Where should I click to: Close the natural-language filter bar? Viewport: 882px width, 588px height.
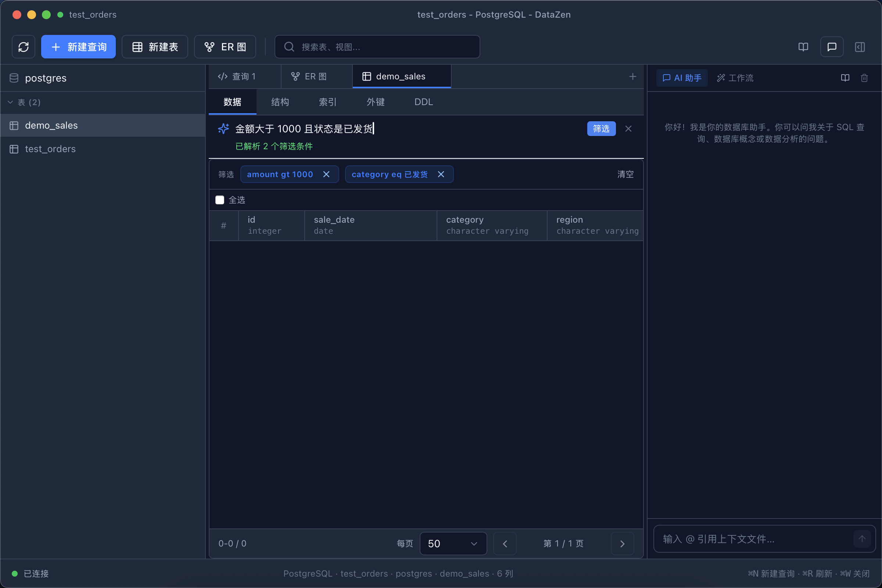tap(628, 129)
